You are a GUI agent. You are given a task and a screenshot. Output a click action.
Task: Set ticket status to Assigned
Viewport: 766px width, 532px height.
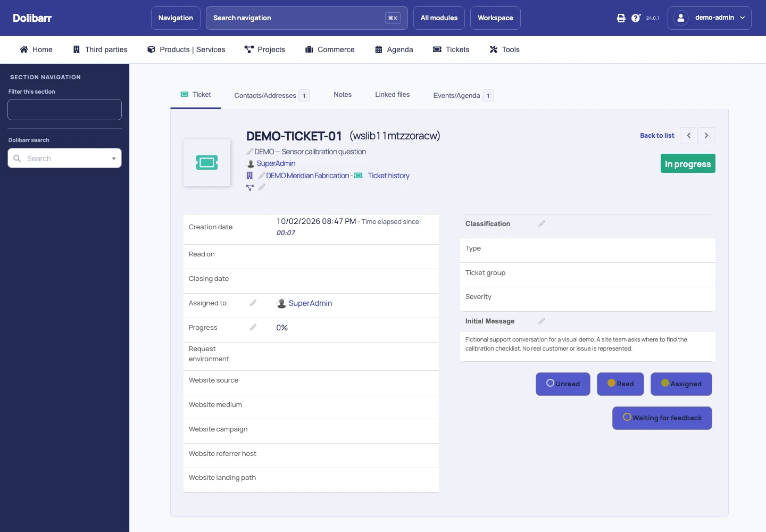point(681,384)
